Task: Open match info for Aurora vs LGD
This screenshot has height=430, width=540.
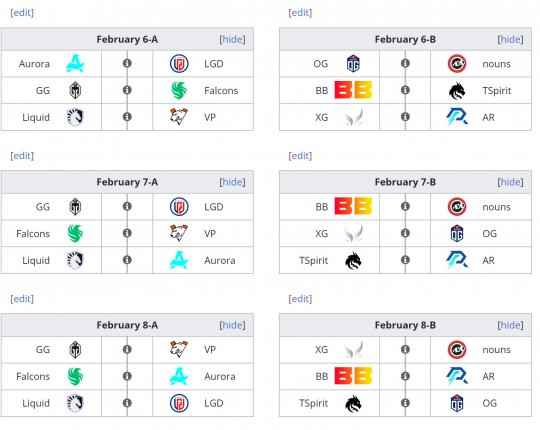Action: (127, 63)
